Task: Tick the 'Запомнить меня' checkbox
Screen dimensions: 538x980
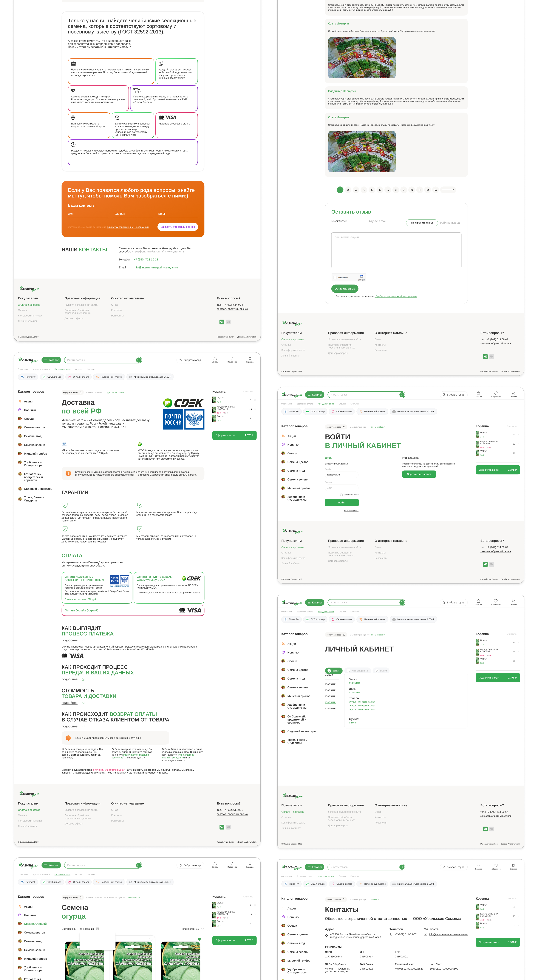Action: click(341, 494)
